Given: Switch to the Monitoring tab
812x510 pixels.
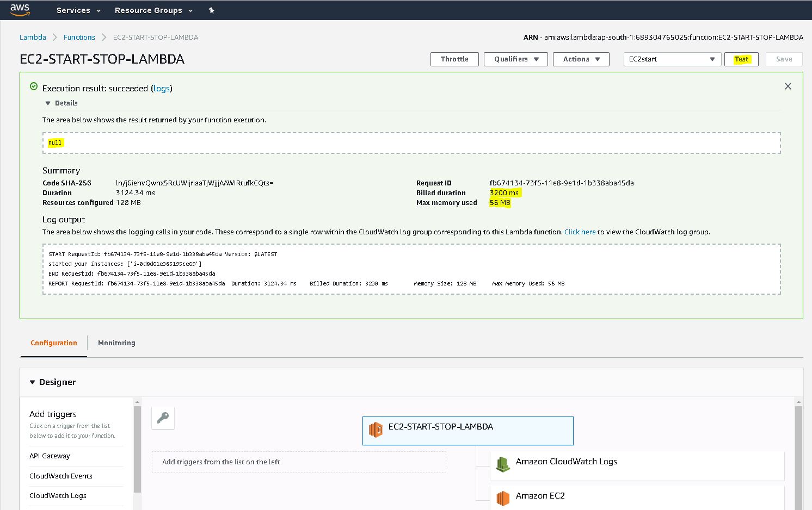Looking at the screenshot, I should click(x=116, y=343).
